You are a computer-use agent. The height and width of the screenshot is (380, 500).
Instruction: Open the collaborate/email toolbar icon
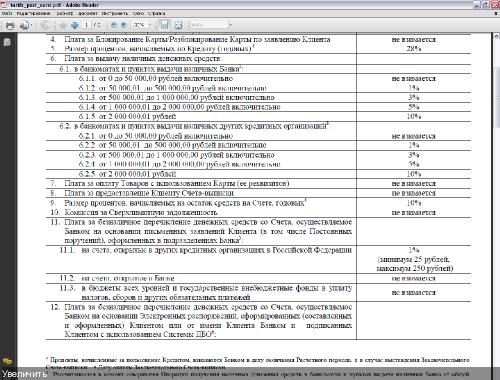pos(24,25)
